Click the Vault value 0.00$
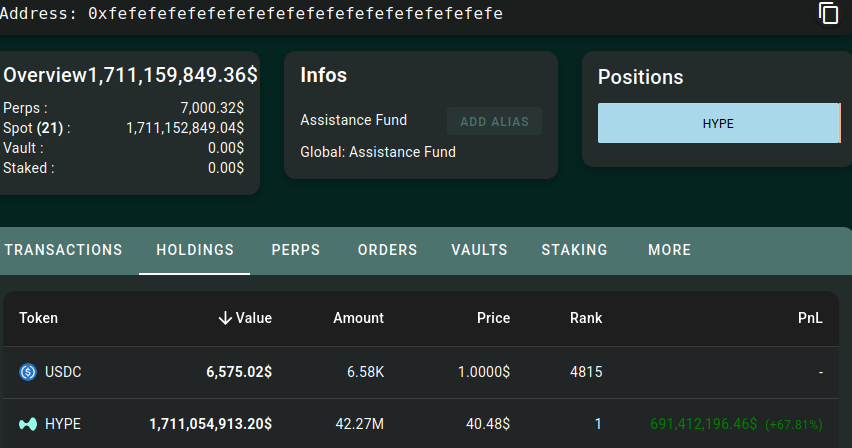 coord(226,148)
